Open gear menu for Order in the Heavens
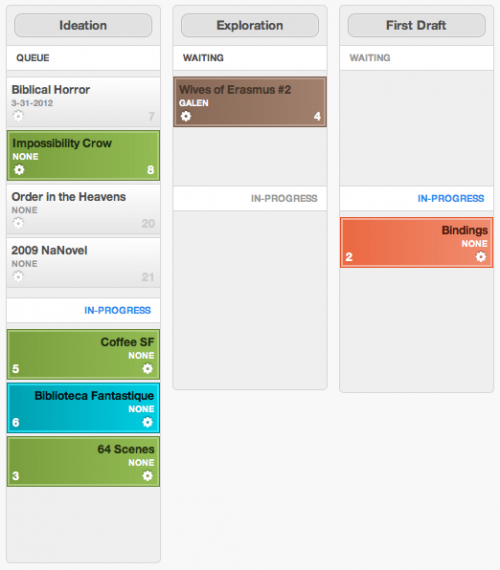Screen dimensions: 500x570 pyautogui.click(x=18, y=223)
